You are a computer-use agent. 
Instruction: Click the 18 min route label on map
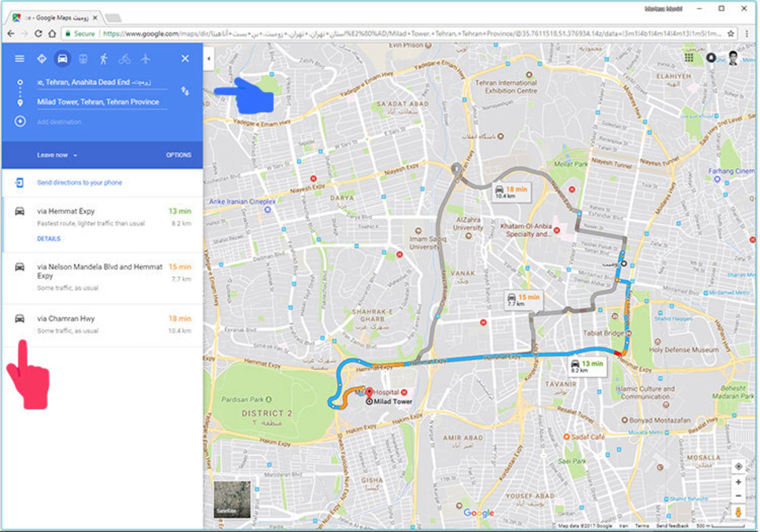pyautogui.click(x=511, y=192)
